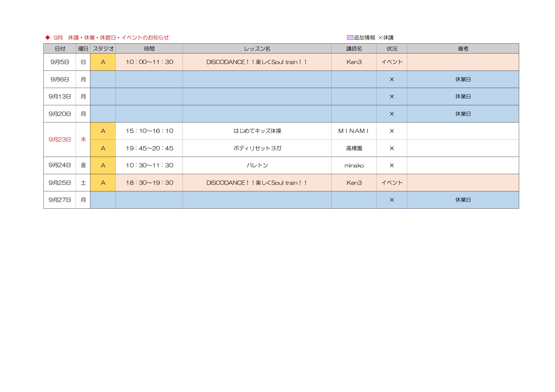This screenshot has height=392, width=555.
Task: Click the 15:10~16:10 time cell
Action: (149, 131)
